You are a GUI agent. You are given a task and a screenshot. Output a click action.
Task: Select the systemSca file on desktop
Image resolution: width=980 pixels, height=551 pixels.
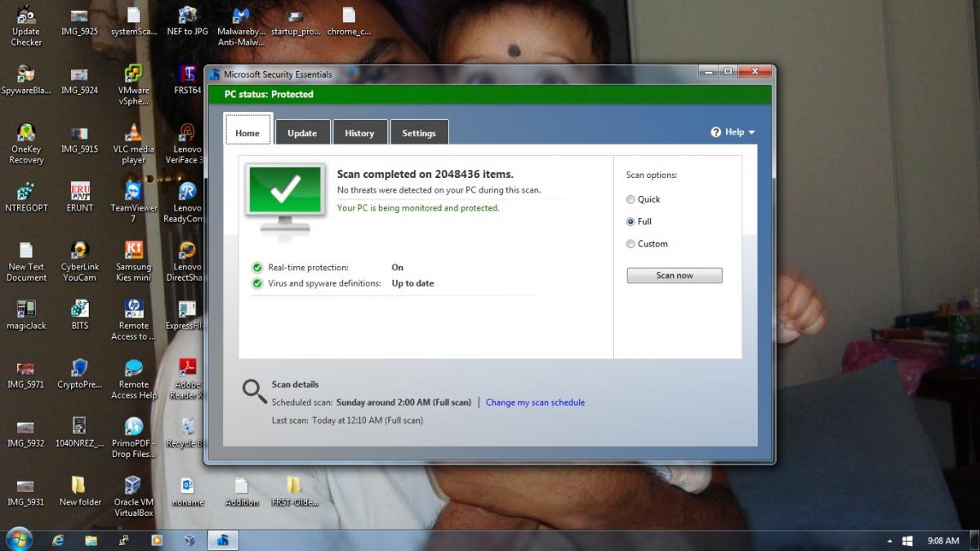134,21
